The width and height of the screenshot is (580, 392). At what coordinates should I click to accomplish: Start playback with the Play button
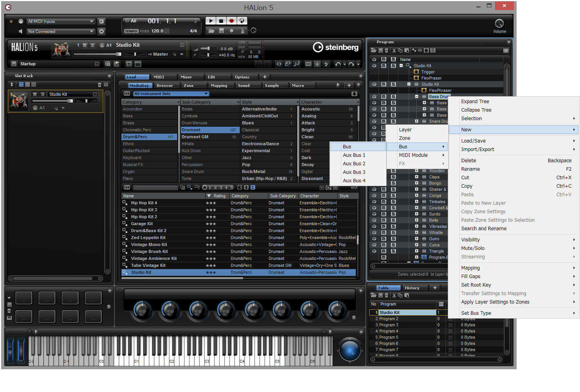tap(211, 21)
